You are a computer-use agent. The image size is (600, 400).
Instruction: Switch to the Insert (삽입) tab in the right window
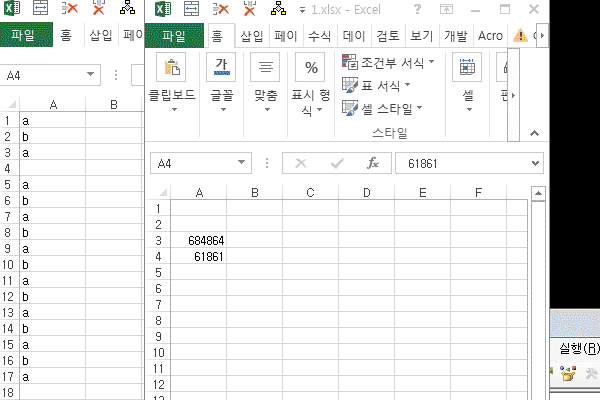pyautogui.click(x=252, y=36)
